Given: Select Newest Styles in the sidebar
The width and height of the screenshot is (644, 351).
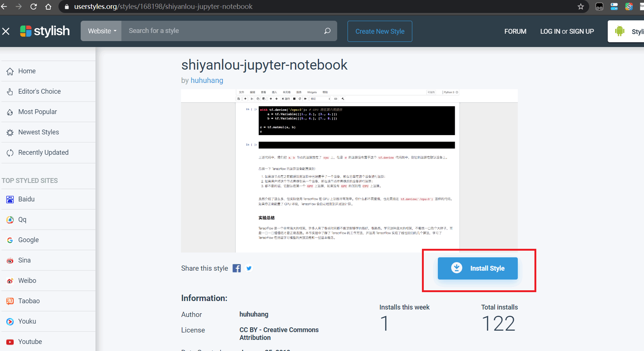Looking at the screenshot, I should tap(39, 132).
